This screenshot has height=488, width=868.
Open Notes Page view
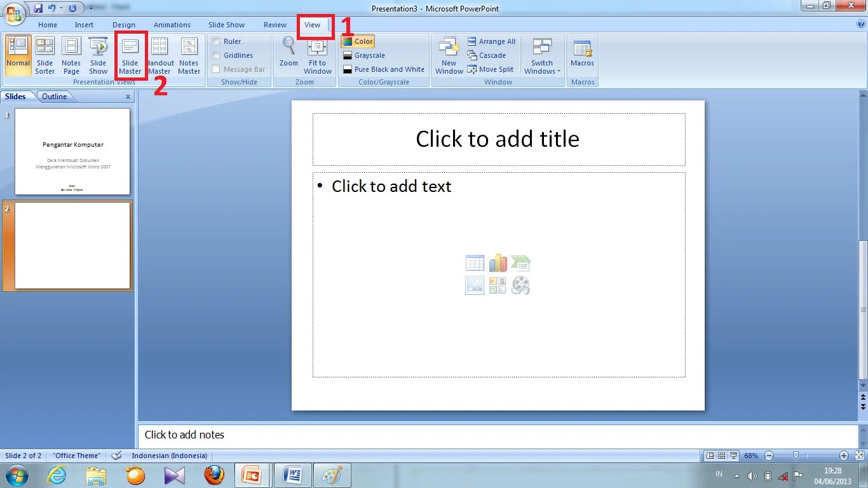(71, 55)
